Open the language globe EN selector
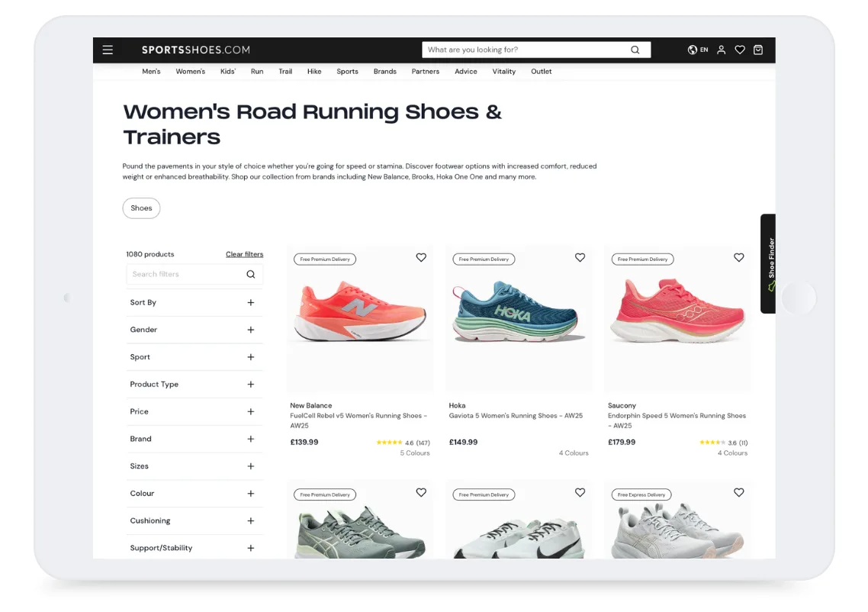Screen dimensions: 868x612 697,50
